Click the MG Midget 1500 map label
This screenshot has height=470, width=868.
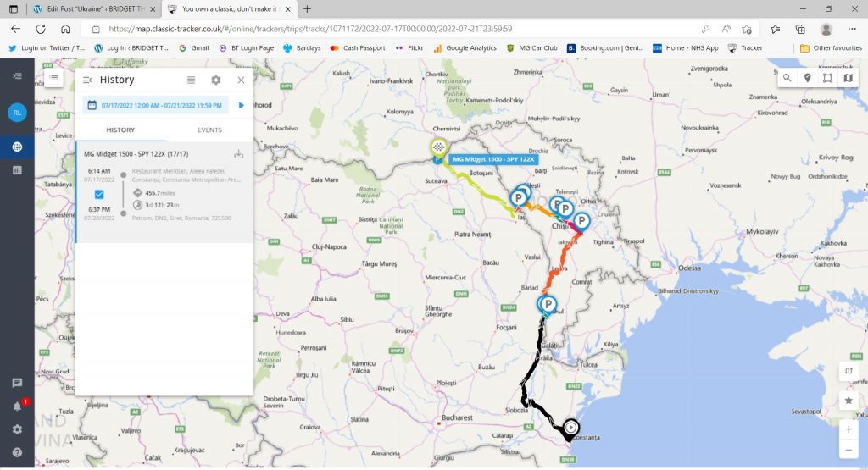click(493, 159)
